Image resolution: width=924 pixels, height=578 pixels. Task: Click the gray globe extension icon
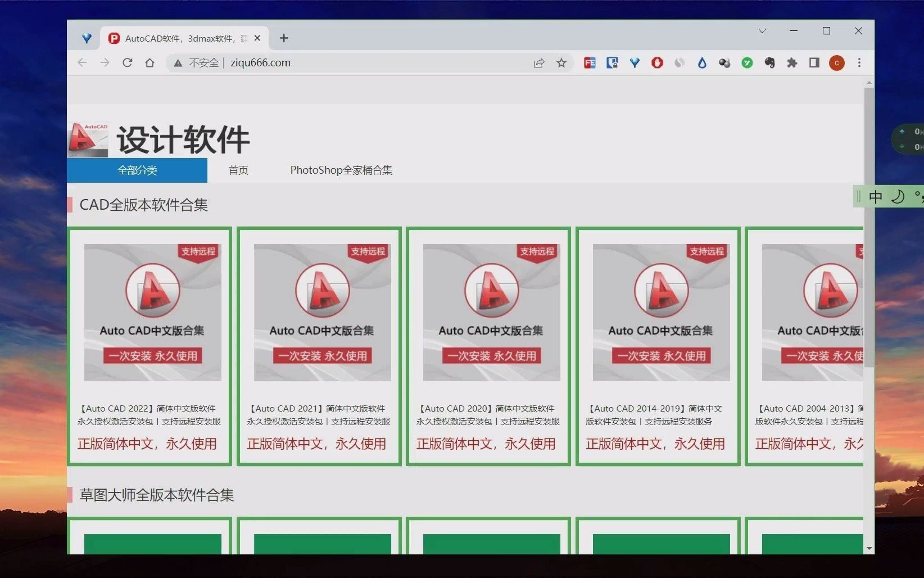click(x=680, y=63)
